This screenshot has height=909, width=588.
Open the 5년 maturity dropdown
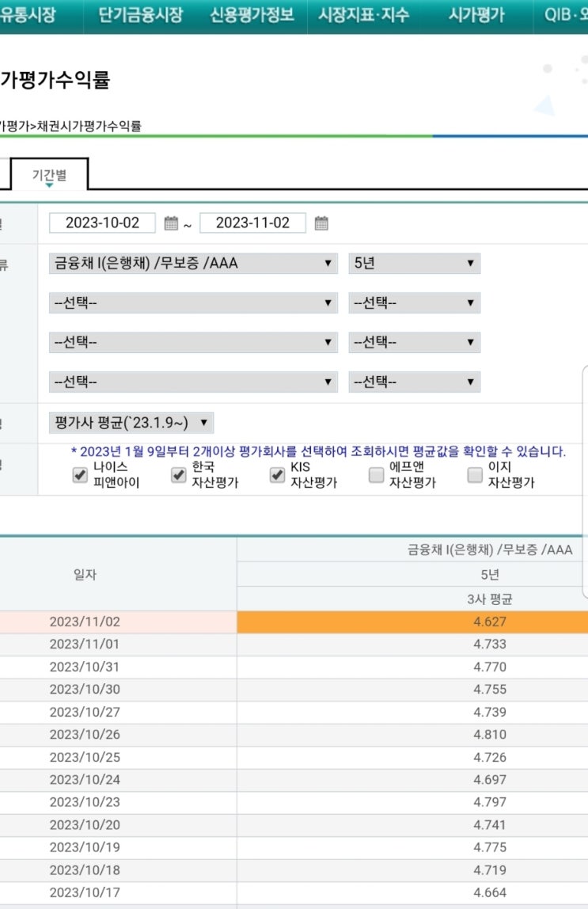coord(414,263)
